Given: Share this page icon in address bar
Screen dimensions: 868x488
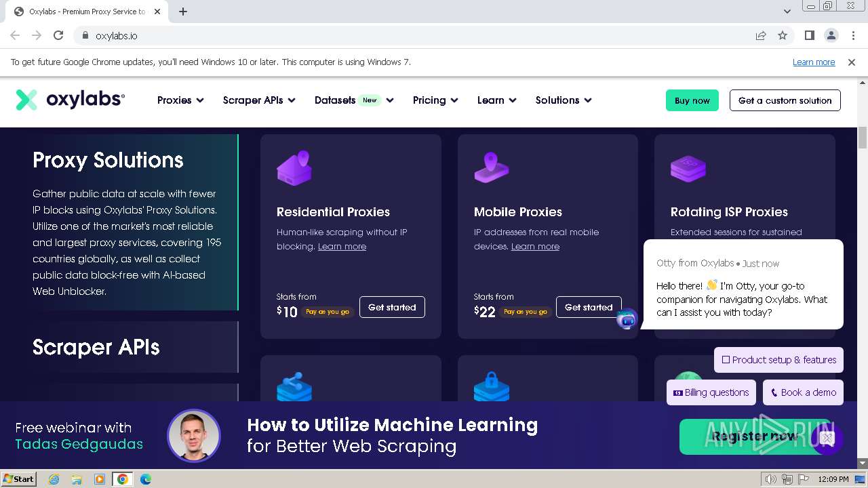Looking at the screenshot, I should click(x=761, y=35).
